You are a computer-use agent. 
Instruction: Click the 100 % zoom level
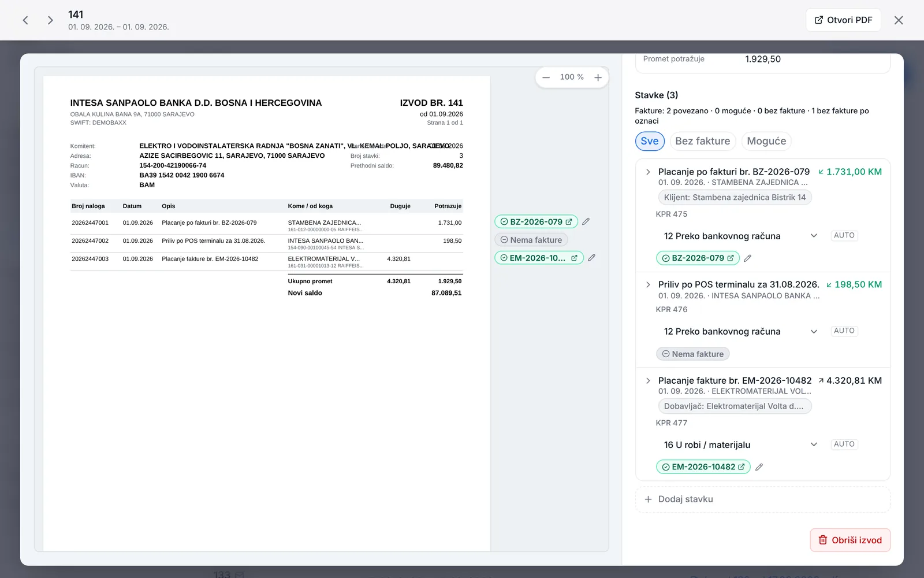coord(572,77)
